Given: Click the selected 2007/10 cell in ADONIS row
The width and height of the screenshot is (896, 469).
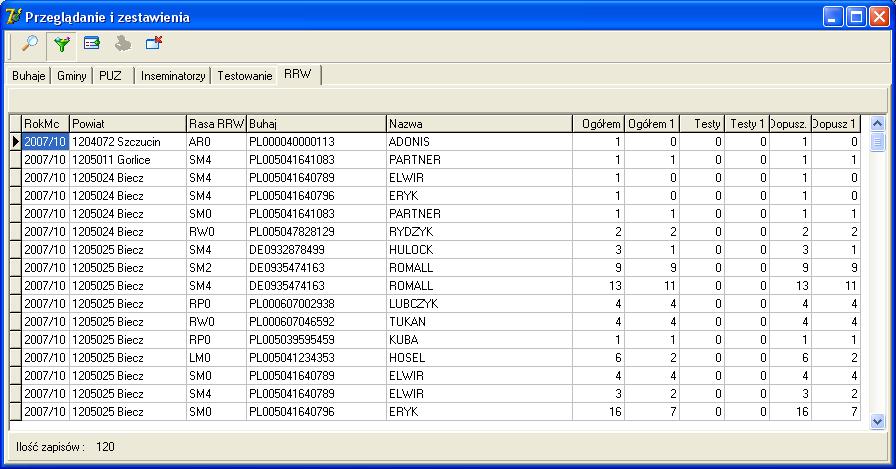Looking at the screenshot, I should (45, 142).
